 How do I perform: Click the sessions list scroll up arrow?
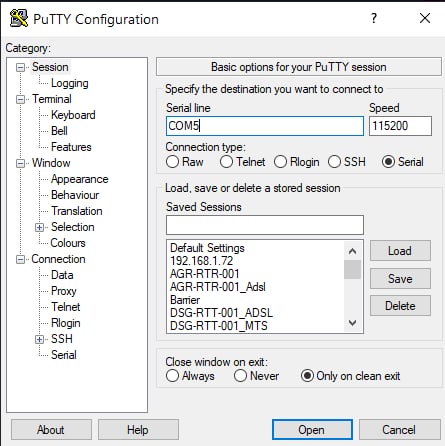pos(353,251)
